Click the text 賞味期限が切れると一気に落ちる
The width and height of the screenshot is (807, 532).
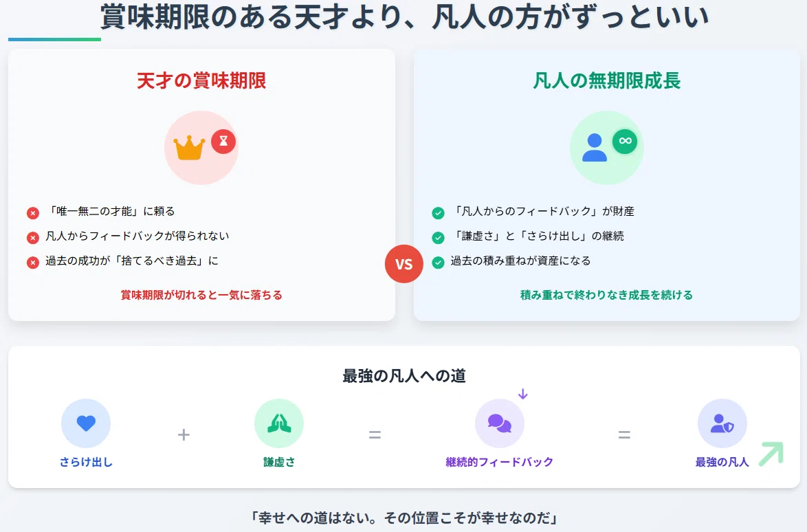click(202, 295)
